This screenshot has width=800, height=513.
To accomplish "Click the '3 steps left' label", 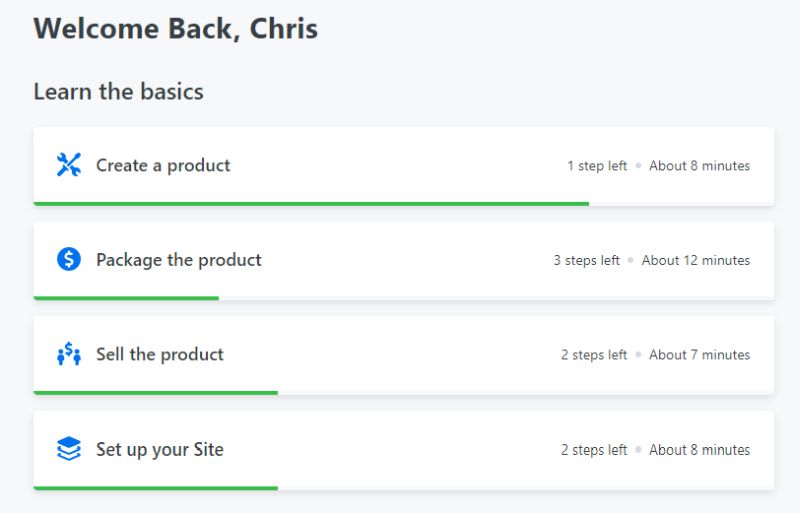I will point(587,260).
